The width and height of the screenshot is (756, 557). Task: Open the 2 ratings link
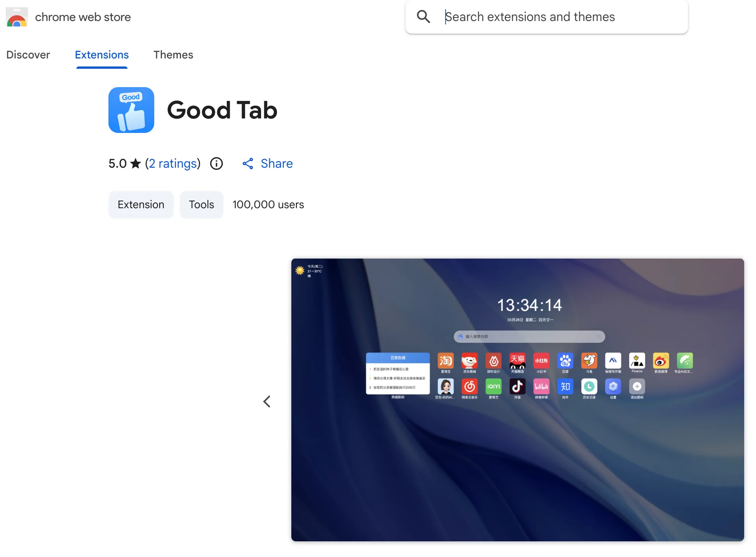click(173, 164)
